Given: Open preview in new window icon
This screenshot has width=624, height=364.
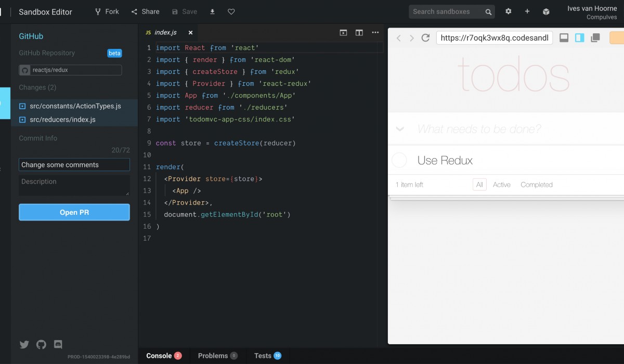Looking at the screenshot, I should pos(596,38).
